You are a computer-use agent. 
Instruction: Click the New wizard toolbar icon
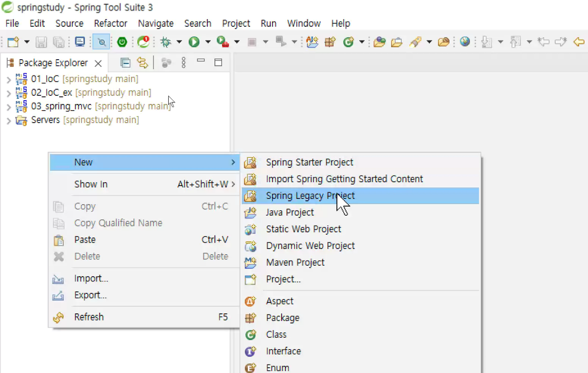(x=13, y=42)
